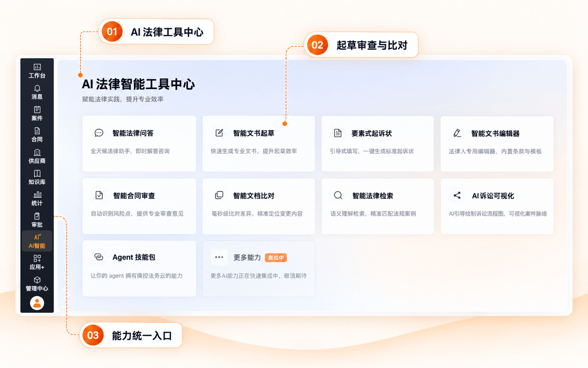The height and width of the screenshot is (368, 588).
Task: Select the AI智能 sidebar item
Action: coord(37,241)
